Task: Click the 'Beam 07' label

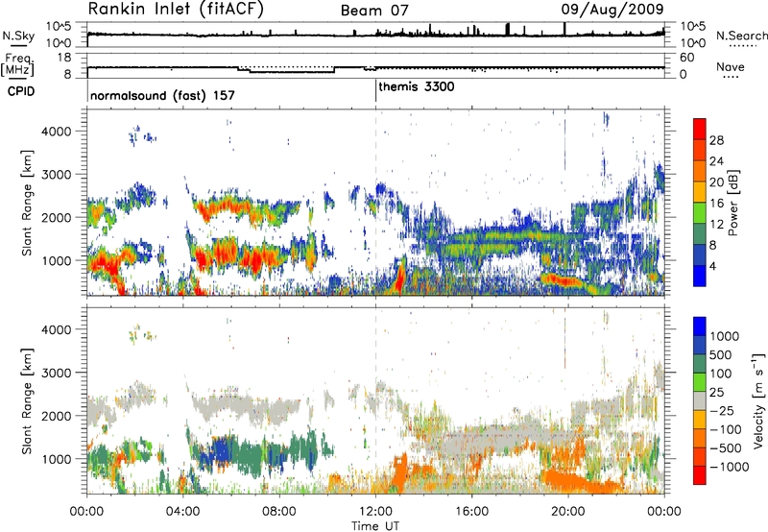Action: [374, 11]
